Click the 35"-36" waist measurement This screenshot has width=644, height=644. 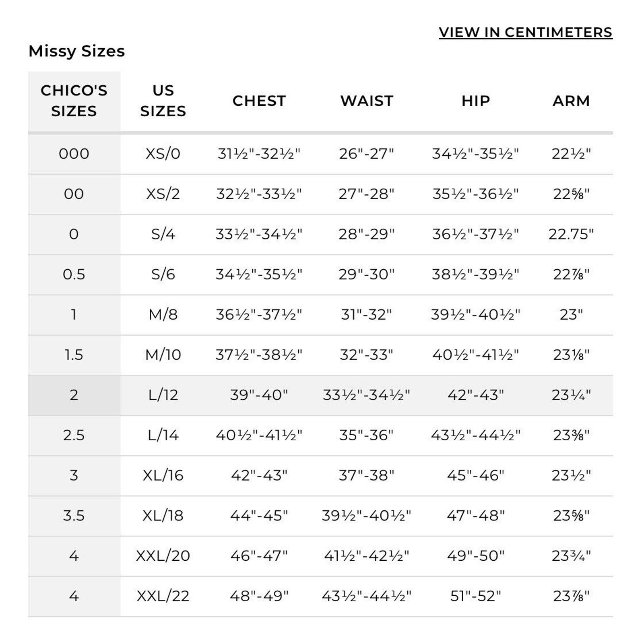(x=366, y=435)
